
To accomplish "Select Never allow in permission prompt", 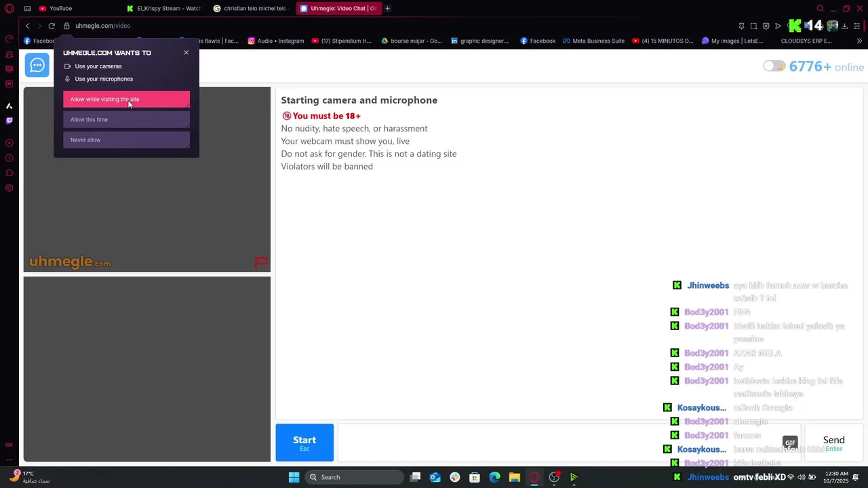I will (x=126, y=140).
